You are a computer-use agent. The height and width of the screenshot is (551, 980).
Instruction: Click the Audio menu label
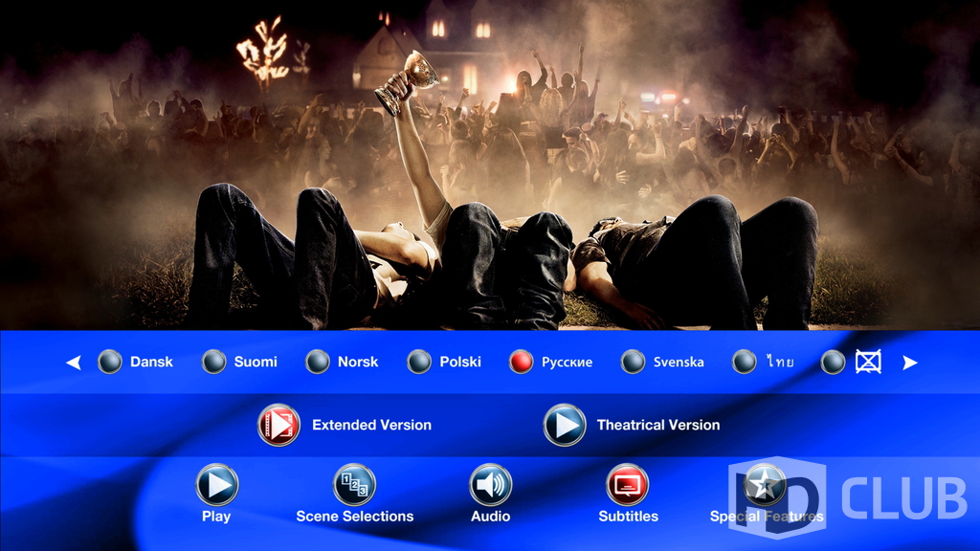coord(491,516)
